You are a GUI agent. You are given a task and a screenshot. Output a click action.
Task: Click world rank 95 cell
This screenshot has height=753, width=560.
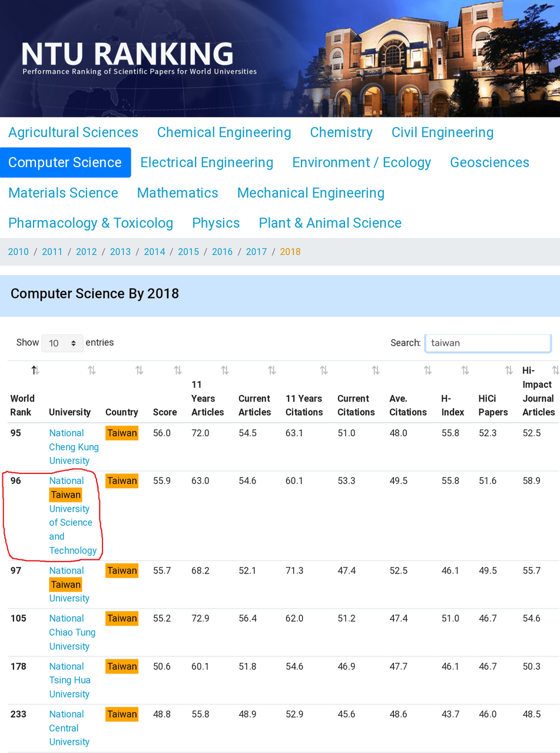click(16, 433)
